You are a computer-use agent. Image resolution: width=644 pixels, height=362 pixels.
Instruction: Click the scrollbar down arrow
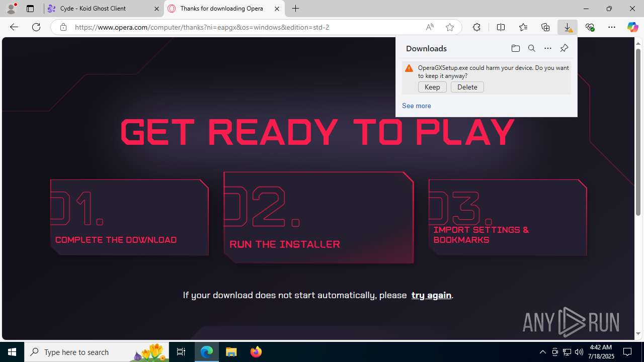click(x=638, y=334)
